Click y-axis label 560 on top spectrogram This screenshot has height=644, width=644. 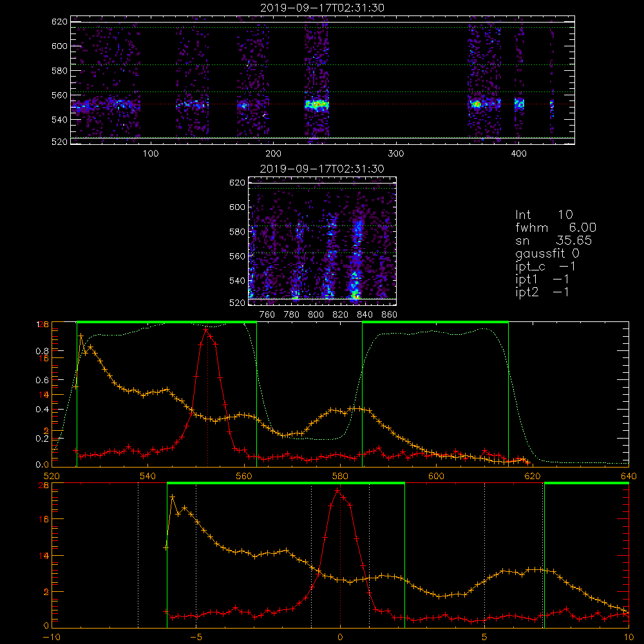click(59, 95)
